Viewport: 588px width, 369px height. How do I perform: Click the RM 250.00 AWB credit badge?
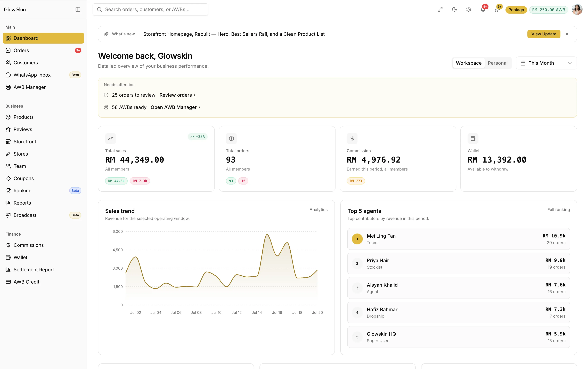pyautogui.click(x=549, y=10)
